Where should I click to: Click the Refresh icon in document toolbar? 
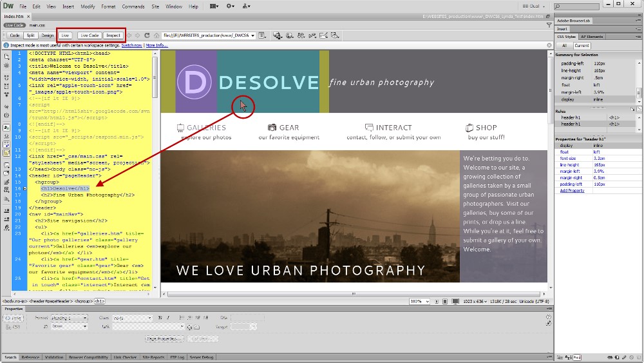pyautogui.click(x=147, y=35)
